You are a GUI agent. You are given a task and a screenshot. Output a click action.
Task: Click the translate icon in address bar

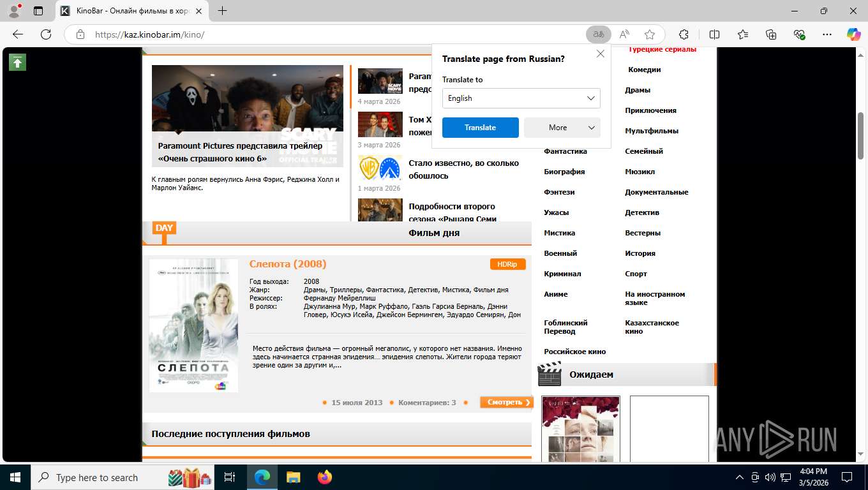click(x=599, y=34)
